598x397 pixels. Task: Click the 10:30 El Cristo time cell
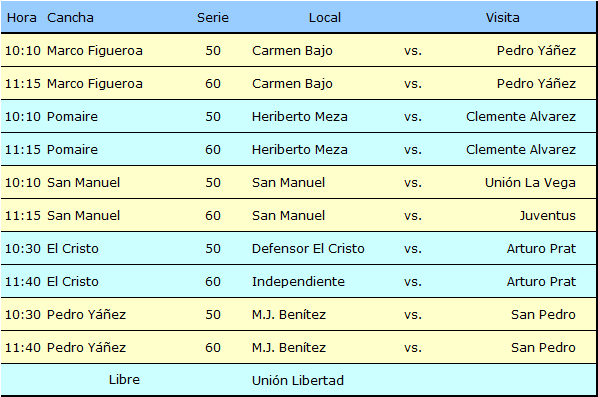click(23, 248)
